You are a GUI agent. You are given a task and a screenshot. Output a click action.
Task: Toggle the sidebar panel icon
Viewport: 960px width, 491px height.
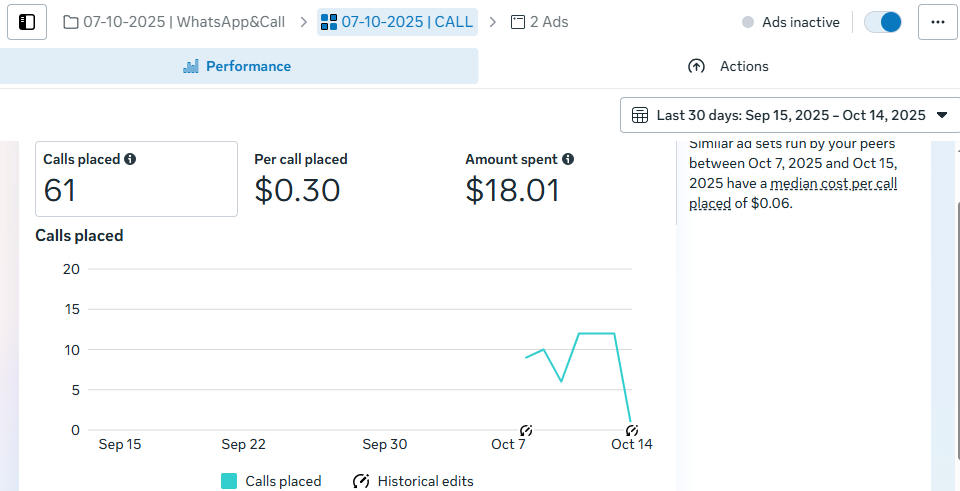pos(27,21)
